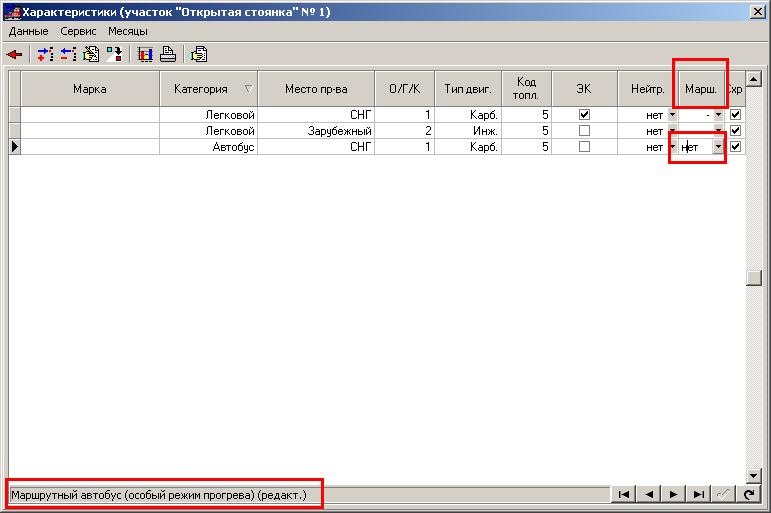Expand the Марш. dropdown in the first row
The width and height of the screenshot is (771, 513).
coord(718,115)
